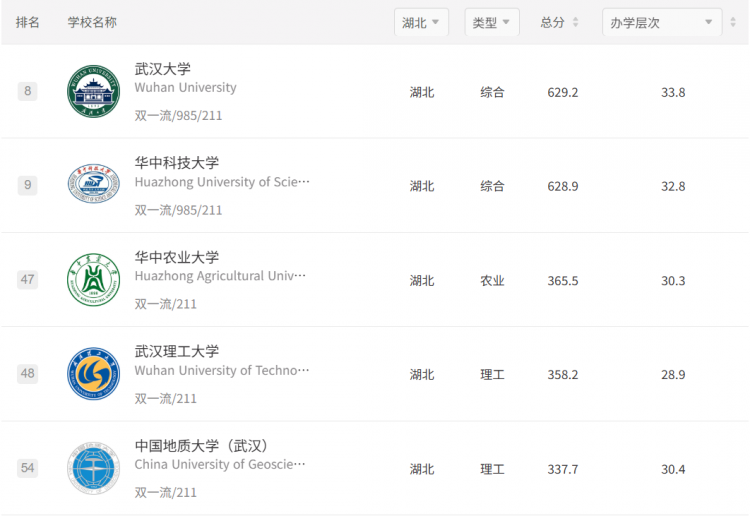Click the rank 54 badge
The height and width of the screenshot is (516, 750).
[27, 468]
